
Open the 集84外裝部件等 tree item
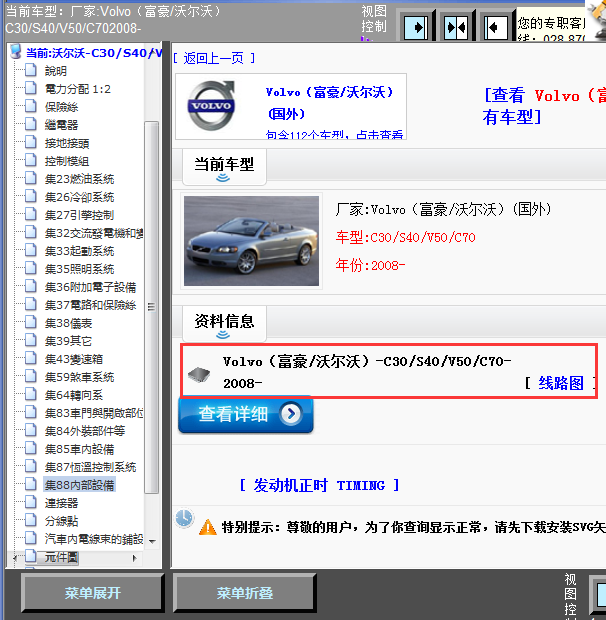point(85,431)
